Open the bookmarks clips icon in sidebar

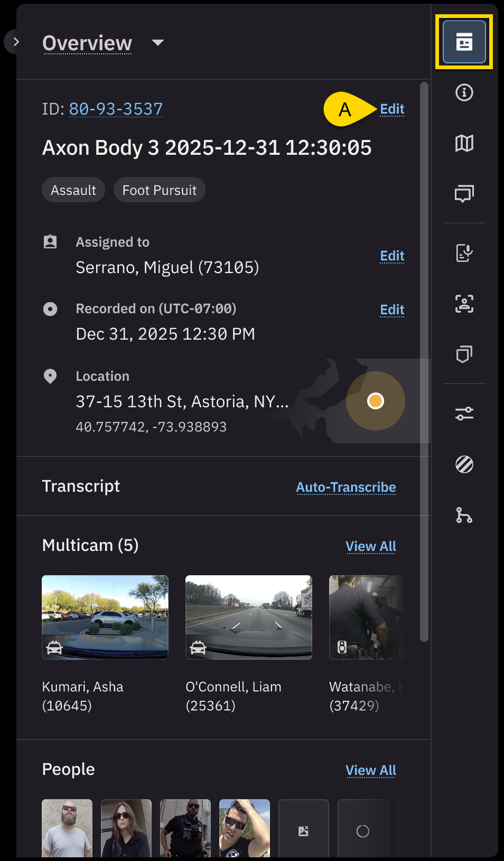click(x=464, y=354)
